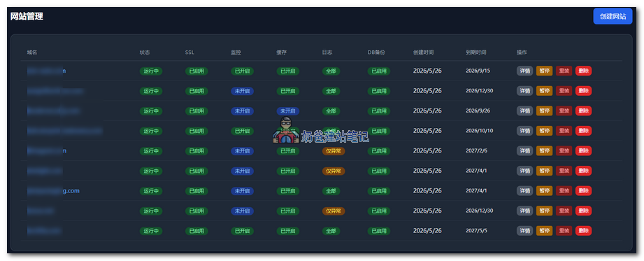The height and width of the screenshot is (261, 644).
Task: Delete the site expiring 2027/5/5
Action: 583,231
